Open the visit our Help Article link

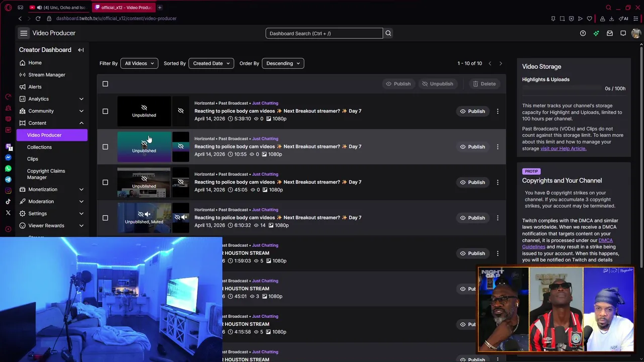[563, 149]
